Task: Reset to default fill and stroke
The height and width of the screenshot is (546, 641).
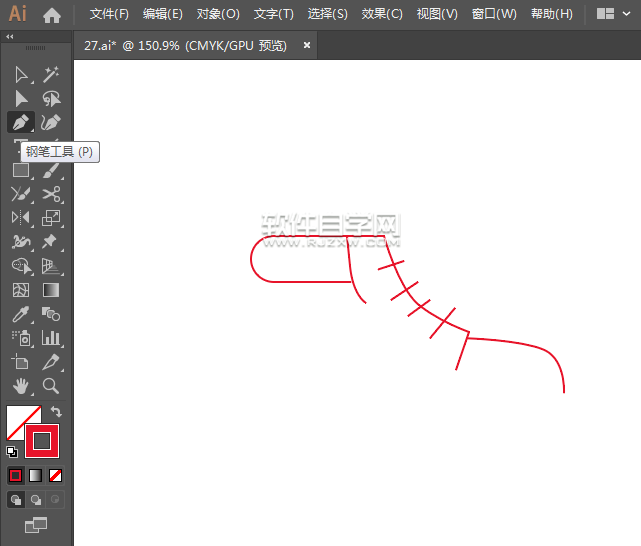Action: pyautogui.click(x=12, y=452)
